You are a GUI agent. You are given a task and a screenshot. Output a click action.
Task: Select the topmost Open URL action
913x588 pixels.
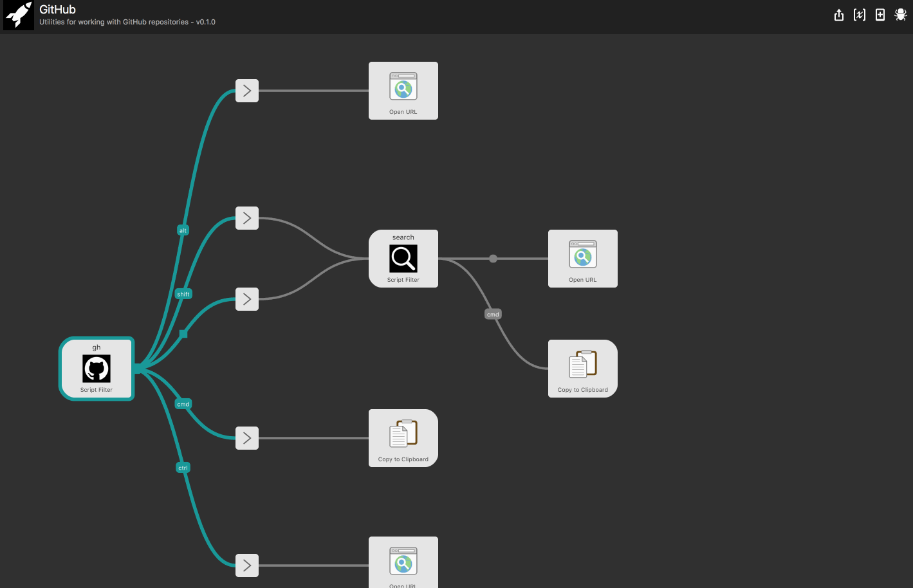(x=403, y=90)
